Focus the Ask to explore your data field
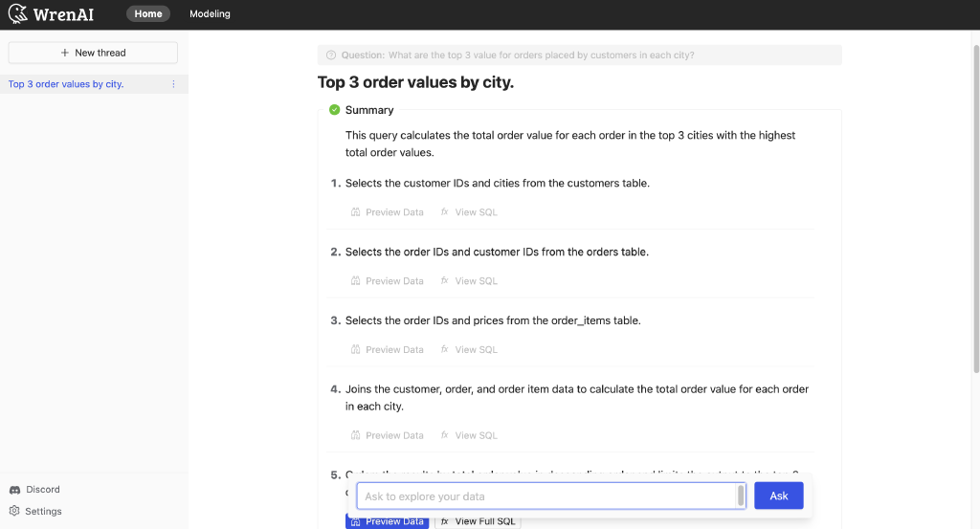Screen dimensions: 980x529 click(x=546, y=496)
